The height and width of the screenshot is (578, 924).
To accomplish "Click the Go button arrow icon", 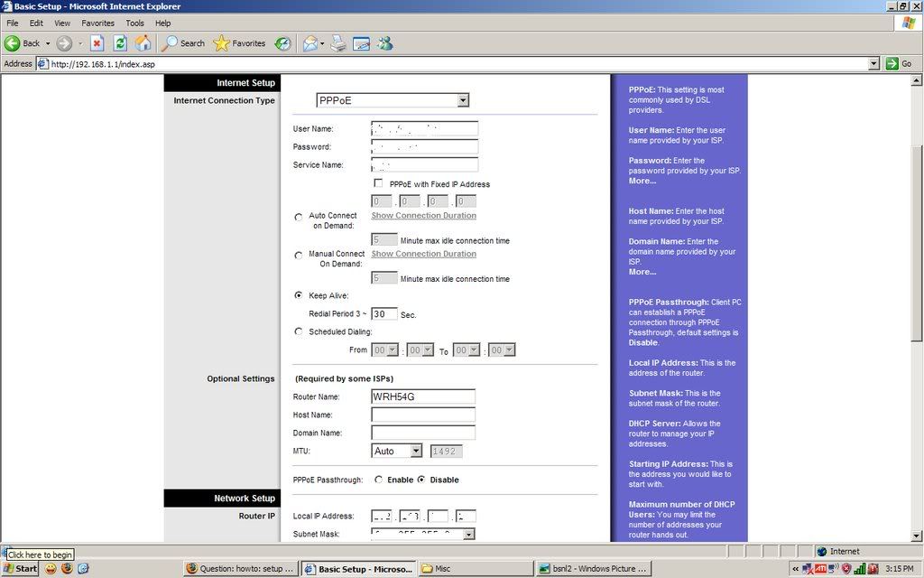I will point(892,64).
